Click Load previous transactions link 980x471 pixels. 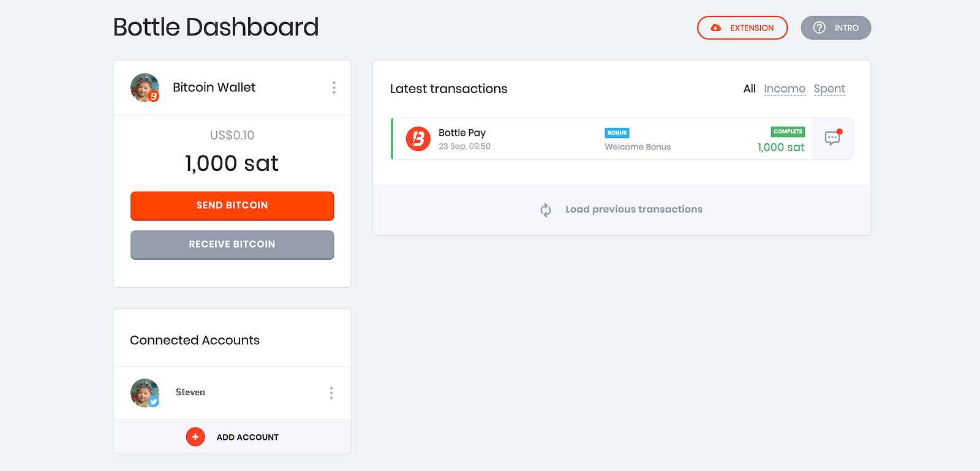pyautogui.click(x=633, y=209)
